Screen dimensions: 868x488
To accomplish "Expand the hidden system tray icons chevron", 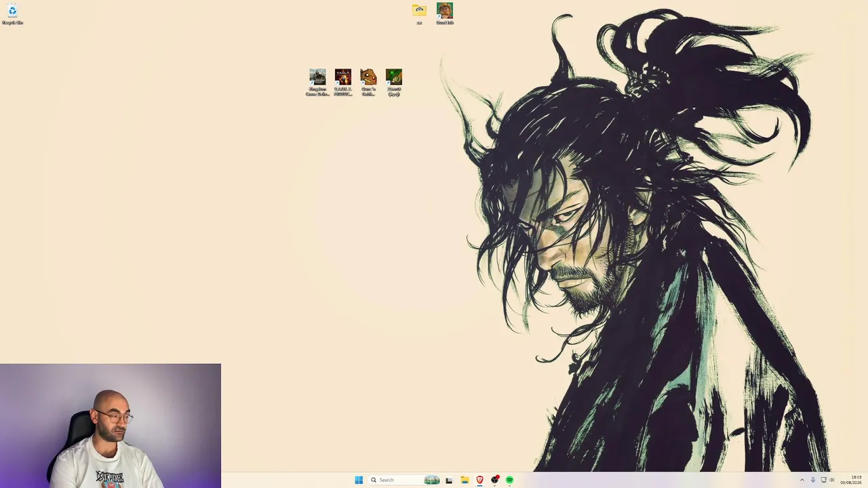I will (x=802, y=480).
